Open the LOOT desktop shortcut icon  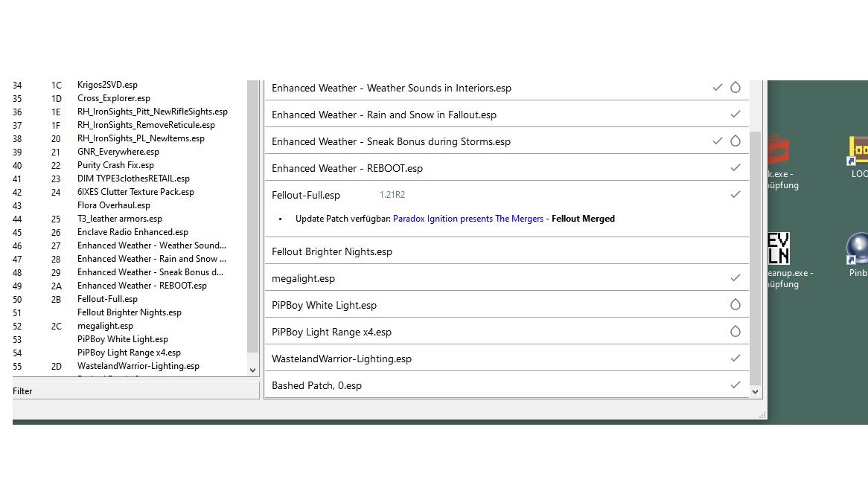coord(858,152)
